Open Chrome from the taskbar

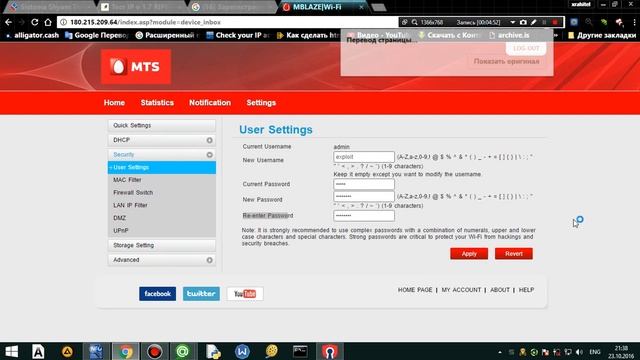click(126, 351)
